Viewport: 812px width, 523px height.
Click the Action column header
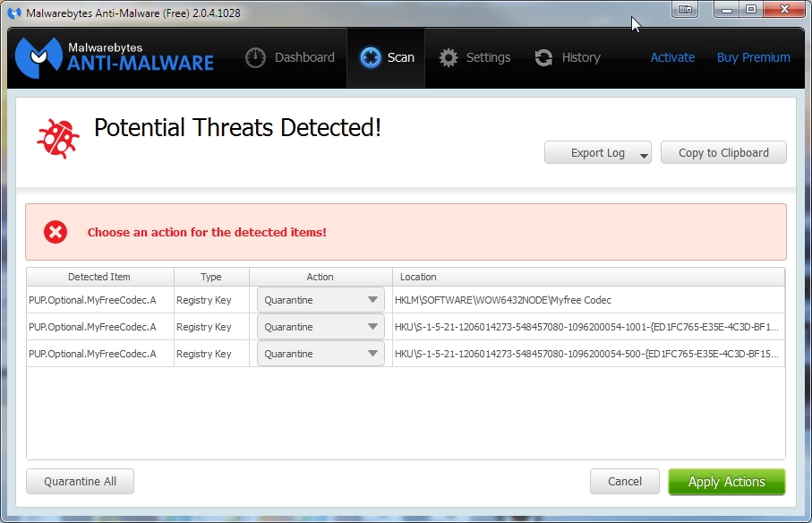(x=321, y=277)
